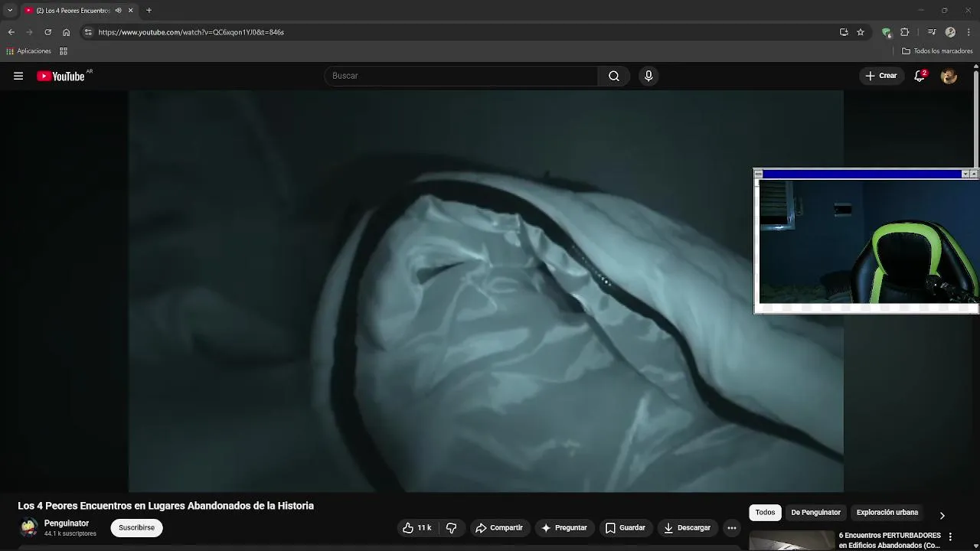
Task: View site information icon in address bar
Action: (x=88, y=32)
